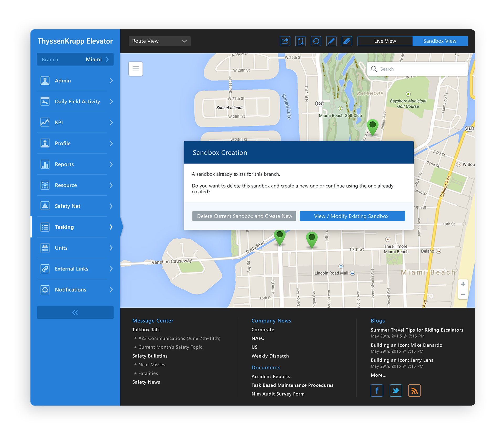Image resolution: width=504 pixels, height=436 pixels.
Task: Open the Twitter social icon
Action: [396, 391]
